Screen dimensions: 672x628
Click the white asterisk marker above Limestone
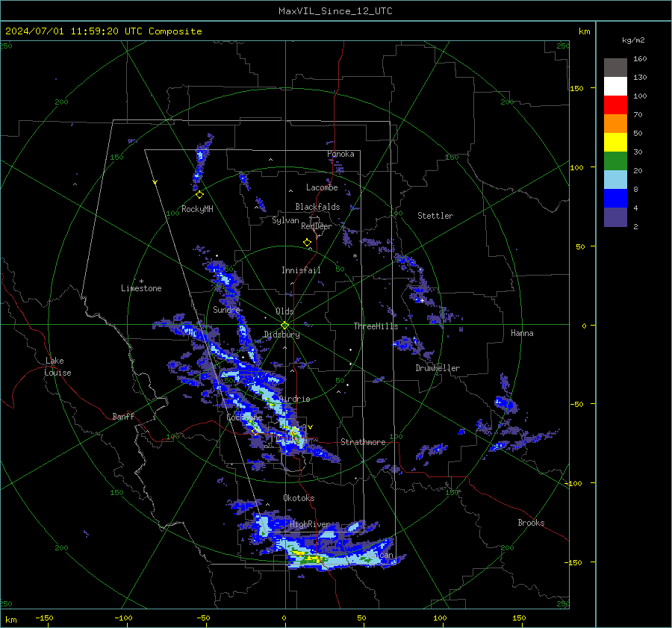click(x=141, y=282)
